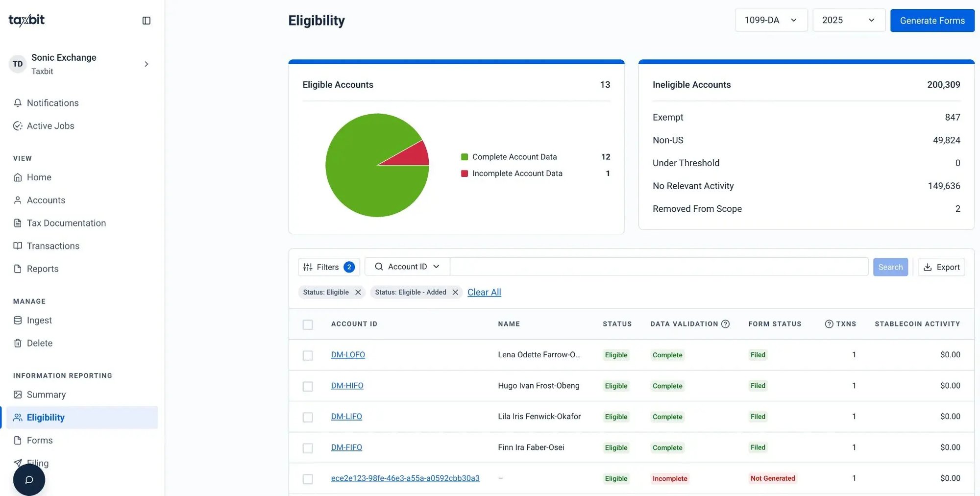Click the Summary image icon
This screenshot has width=980, height=496.
(18, 395)
